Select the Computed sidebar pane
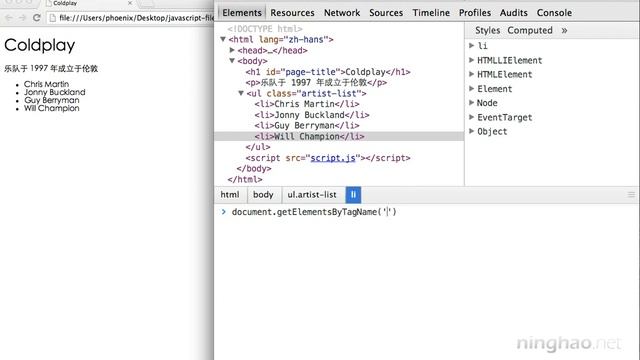Viewport: 640px width, 360px height. pyautogui.click(x=530, y=30)
